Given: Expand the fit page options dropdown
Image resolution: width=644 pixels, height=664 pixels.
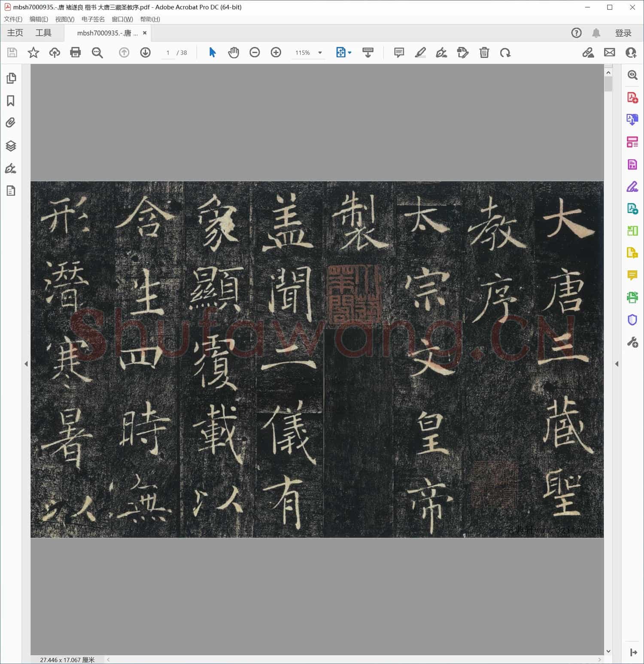Looking at the screenshot, I should coord(349,53).
